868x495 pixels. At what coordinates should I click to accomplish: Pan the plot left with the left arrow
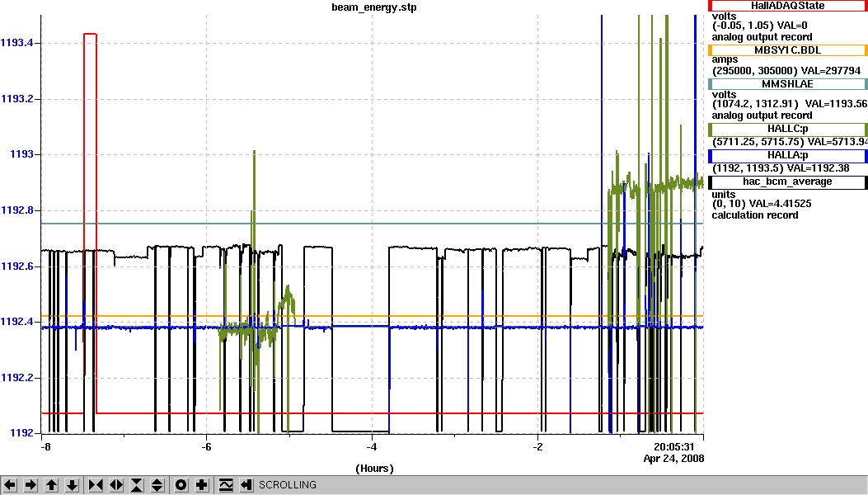[x=10, y=485]
